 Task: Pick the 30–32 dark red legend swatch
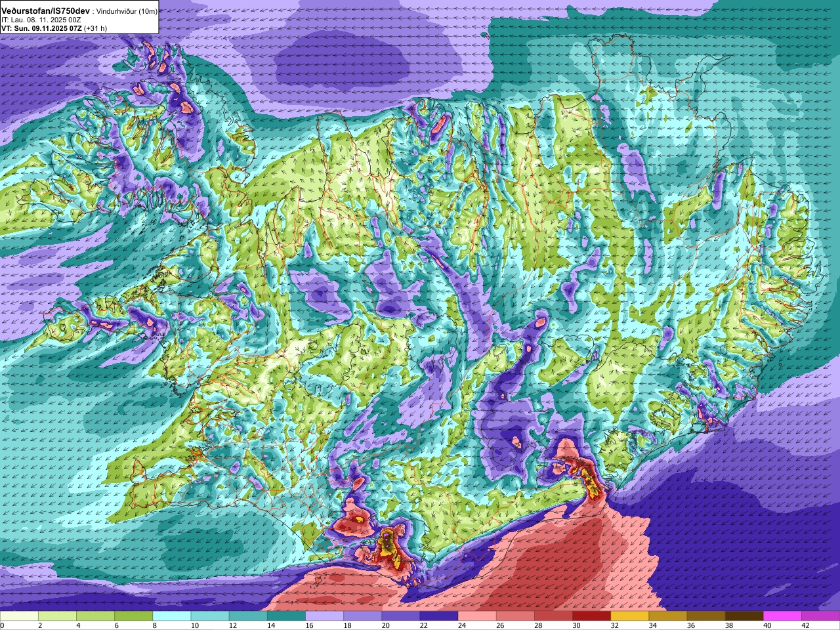click(591, 616)
